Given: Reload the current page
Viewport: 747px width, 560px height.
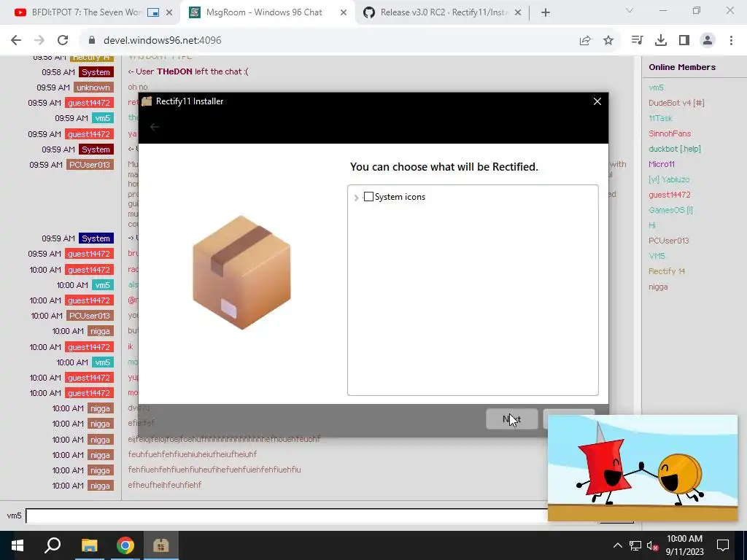Looking at the screenshot, I should point(63,41).
